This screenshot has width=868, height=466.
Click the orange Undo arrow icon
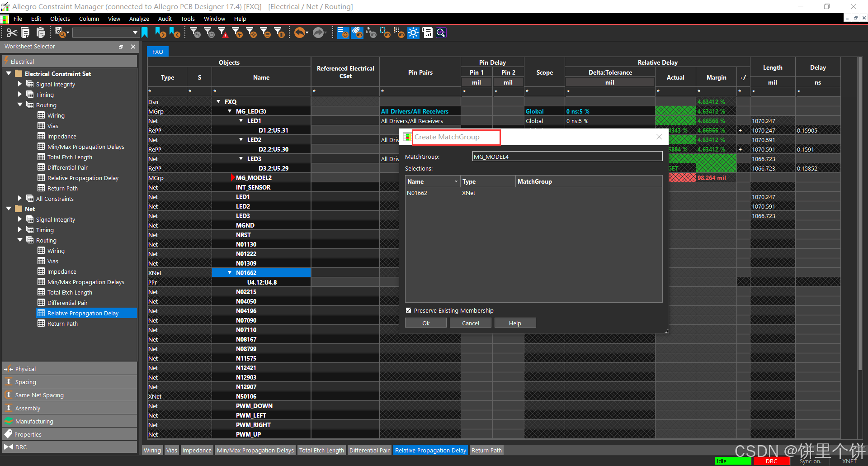pos(300,33)
